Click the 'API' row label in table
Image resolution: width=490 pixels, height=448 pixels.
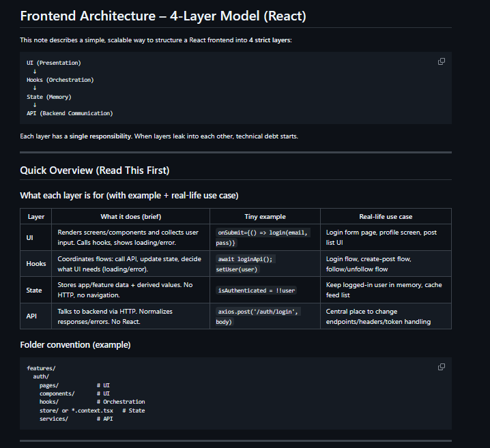tap(31, 316)
